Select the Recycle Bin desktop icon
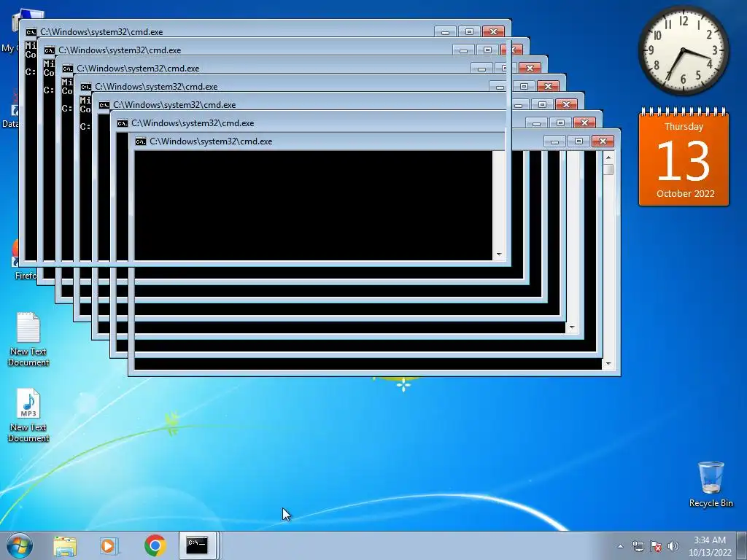Screen dimensions: 747x560 [711, 484]
